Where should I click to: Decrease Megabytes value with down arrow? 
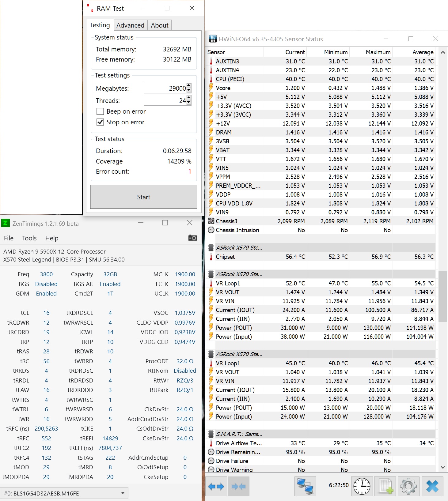189,90
